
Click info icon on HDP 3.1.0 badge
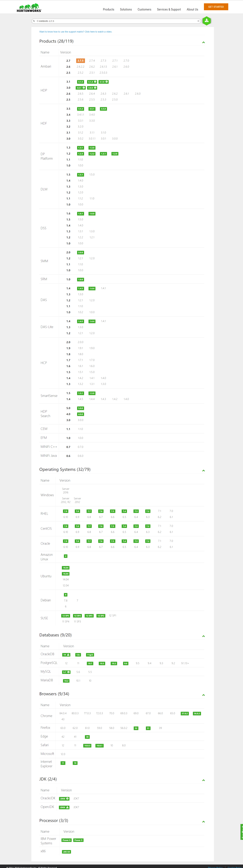tap(107, 82)
